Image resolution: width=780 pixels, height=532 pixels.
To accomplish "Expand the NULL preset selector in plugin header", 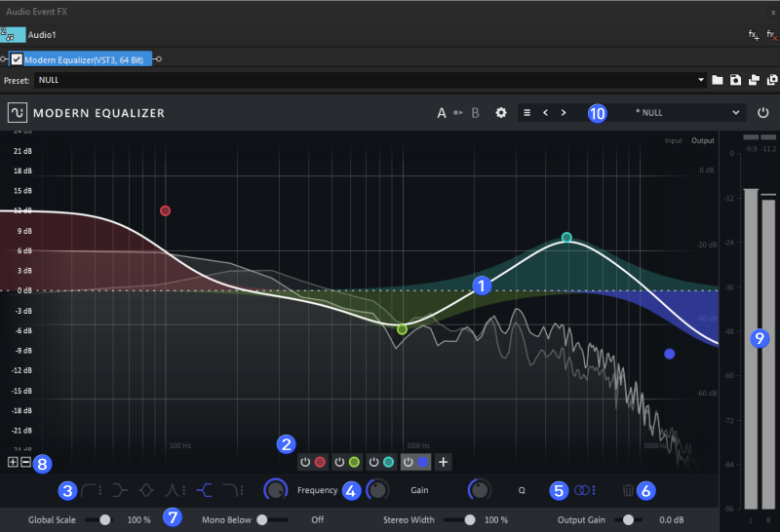I will tap(648, 113).
